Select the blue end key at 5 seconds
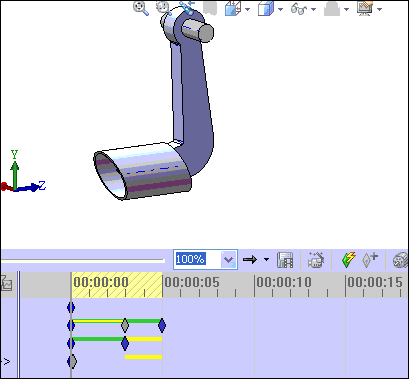This screenshot has width=409, height=379. click(162, 325)
